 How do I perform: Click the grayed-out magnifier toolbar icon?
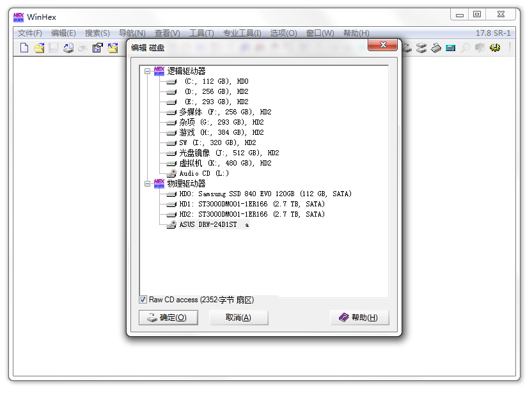click(465, 48)
